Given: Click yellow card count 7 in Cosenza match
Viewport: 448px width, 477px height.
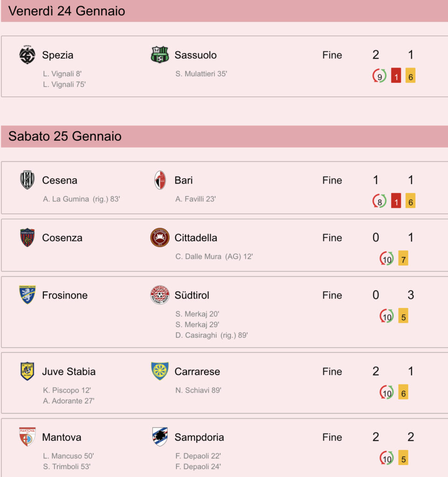Looking at the screenshot, I should pyautogui.click(x=403, y=258).
